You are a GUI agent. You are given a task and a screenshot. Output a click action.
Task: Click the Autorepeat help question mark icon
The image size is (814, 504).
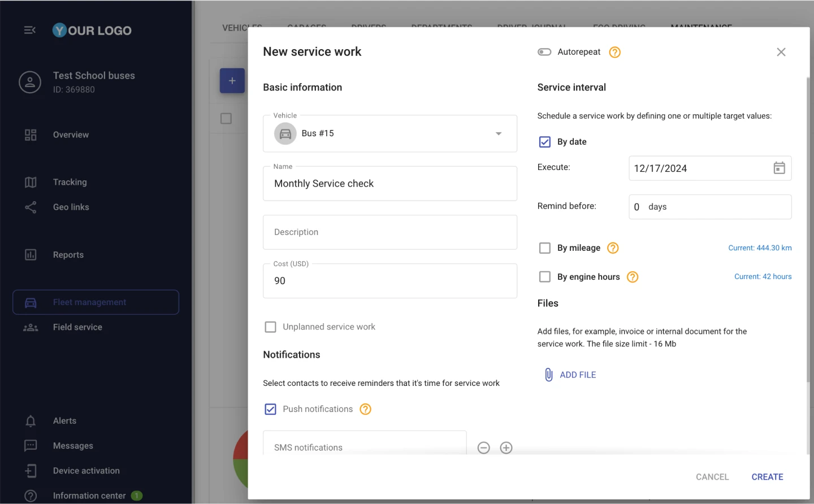tap(614, 51)
